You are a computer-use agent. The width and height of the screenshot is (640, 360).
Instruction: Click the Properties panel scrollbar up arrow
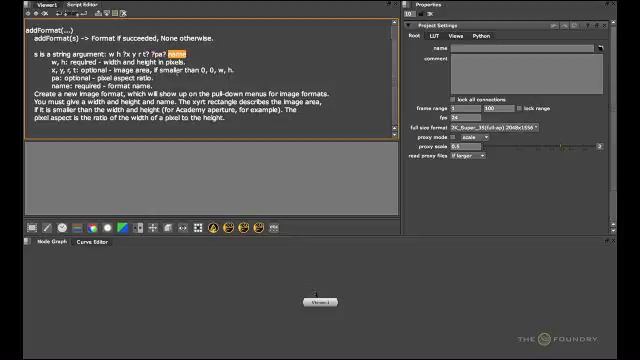click(613, 22)
